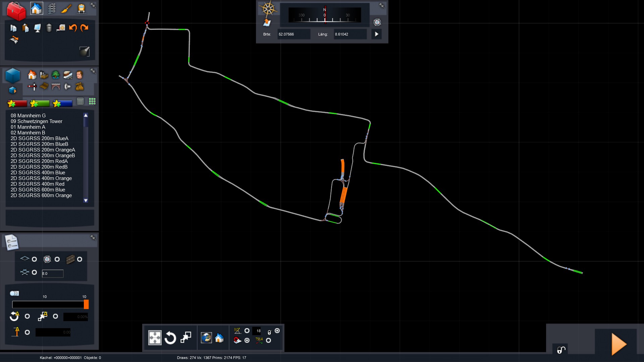Select the arch bridge object category
644x362 pixels.
pos(56,87)
